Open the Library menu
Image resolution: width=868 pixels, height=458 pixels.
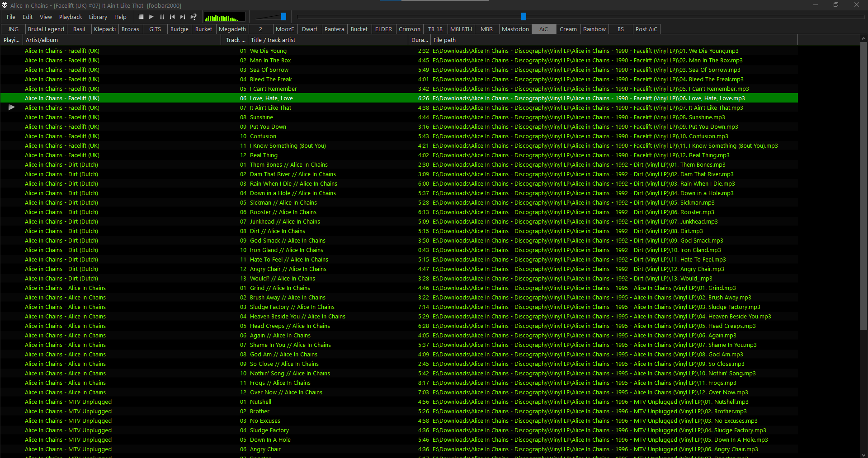tap(98, 17)
